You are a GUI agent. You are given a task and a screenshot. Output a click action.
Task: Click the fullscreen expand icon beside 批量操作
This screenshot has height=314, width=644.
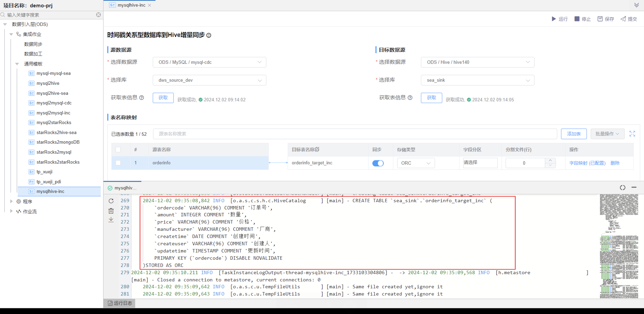coord(632,134)
